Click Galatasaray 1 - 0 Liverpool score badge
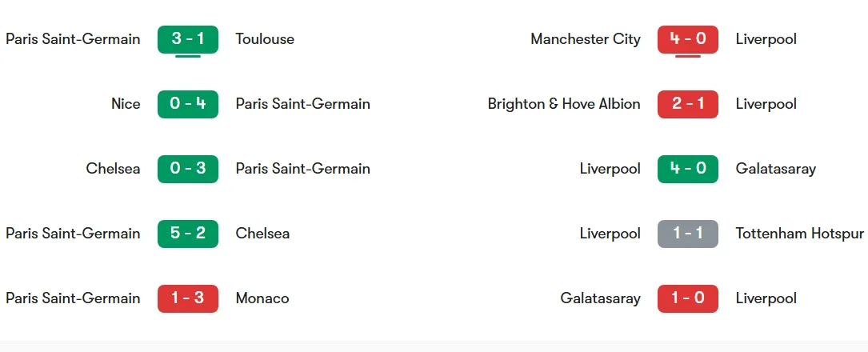 pos(688,298)
